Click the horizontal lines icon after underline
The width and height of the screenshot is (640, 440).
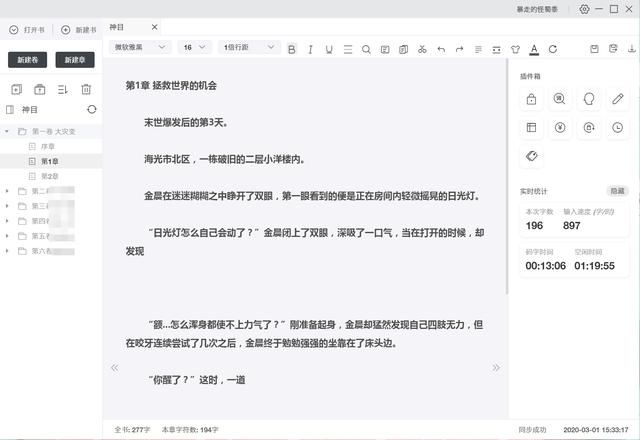coord(348,49)
